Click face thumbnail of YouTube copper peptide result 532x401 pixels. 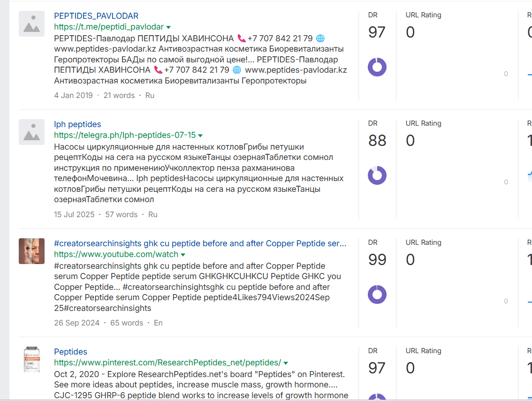point(31,251)
